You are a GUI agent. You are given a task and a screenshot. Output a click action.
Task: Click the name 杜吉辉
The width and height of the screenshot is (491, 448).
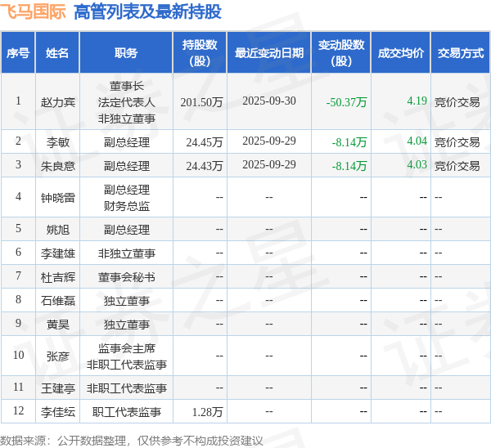pos(58,277)
